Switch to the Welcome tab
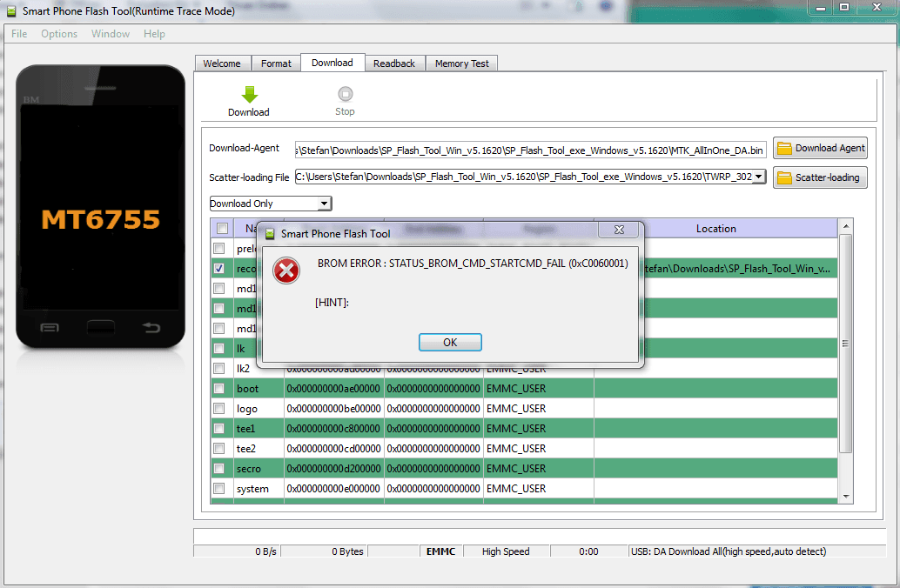The width and height of the screenshot is (900, 588). [x=222, y=63]
